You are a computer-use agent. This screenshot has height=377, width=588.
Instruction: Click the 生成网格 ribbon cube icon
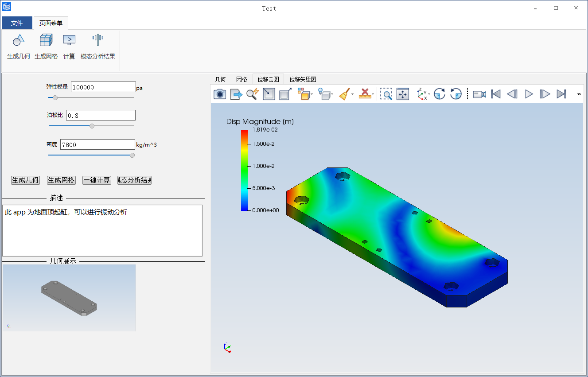(x=46, y=40)
